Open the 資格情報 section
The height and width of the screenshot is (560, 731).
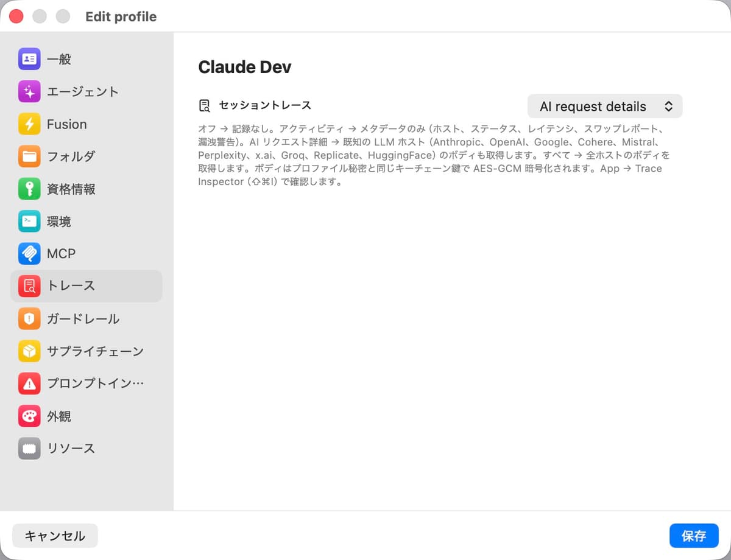(87, 189)
